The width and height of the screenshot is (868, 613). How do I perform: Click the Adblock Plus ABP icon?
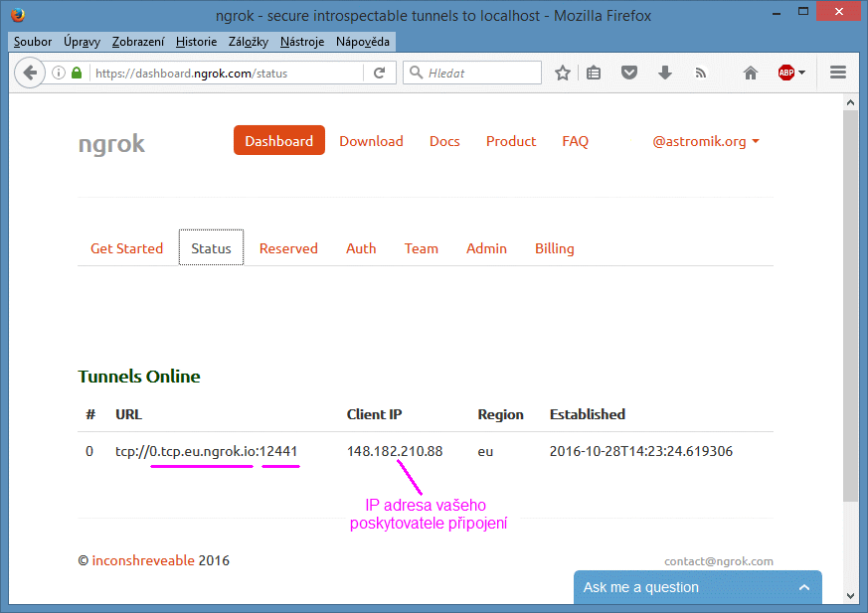click(x=786, y=73)
